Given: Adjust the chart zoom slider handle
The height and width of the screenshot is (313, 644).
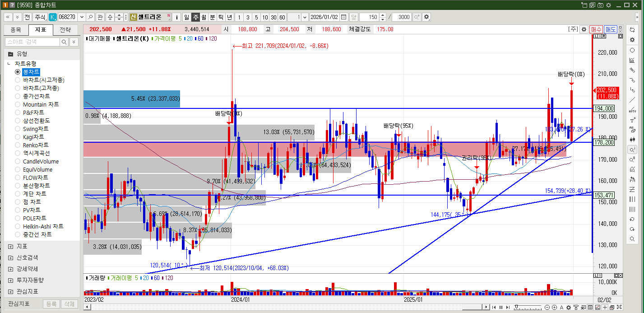Looking at the screenshot, I should 516,307.
